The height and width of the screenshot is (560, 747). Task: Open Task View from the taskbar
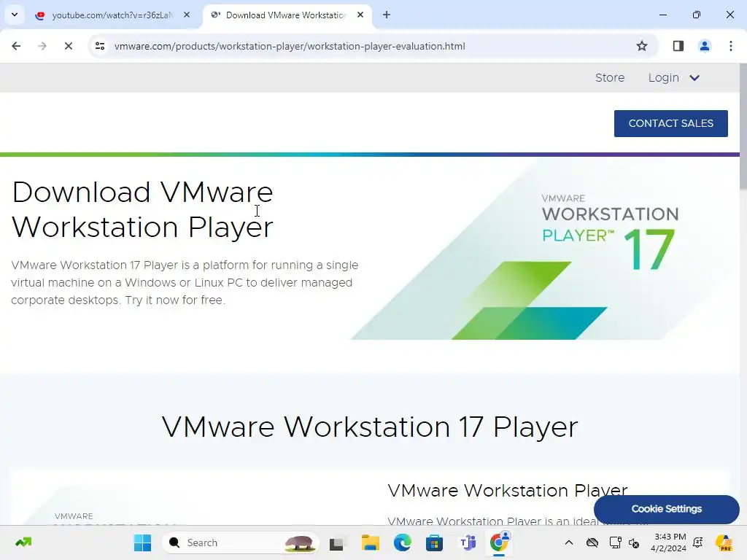coord(336,542)
